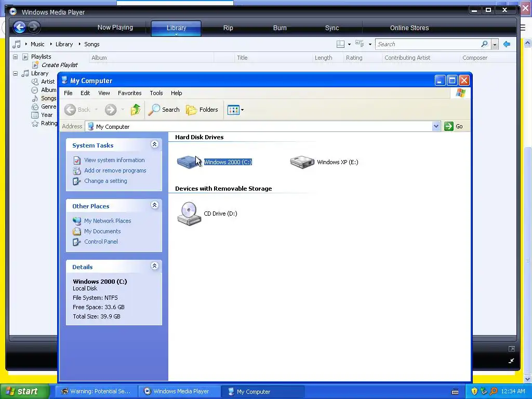Image resolution: width=532 pixels, height=399 pixels.
Task: Select Year in Media Player library tree
Action: [x=47, y=115]
